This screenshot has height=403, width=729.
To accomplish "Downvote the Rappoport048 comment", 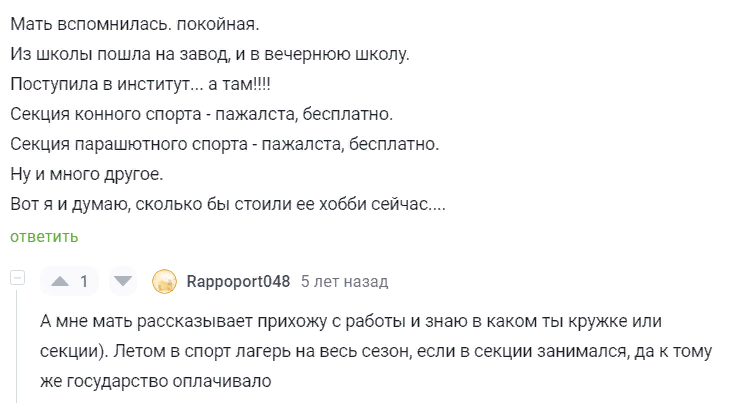I will (x=123, y=281).
